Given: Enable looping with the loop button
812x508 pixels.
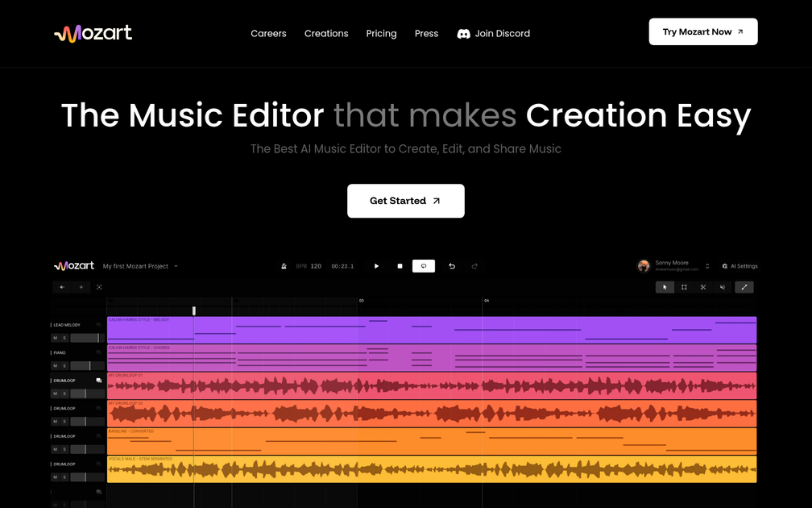Looking at the screenshot, I should coord(424,266).
